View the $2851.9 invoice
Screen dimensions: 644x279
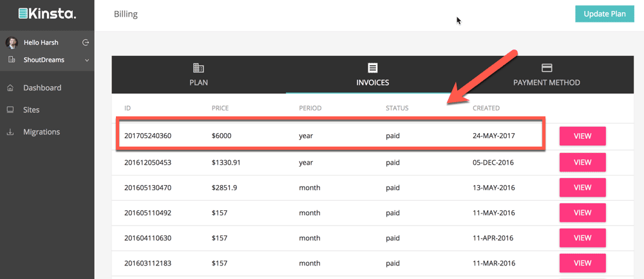tap(582, 187)
